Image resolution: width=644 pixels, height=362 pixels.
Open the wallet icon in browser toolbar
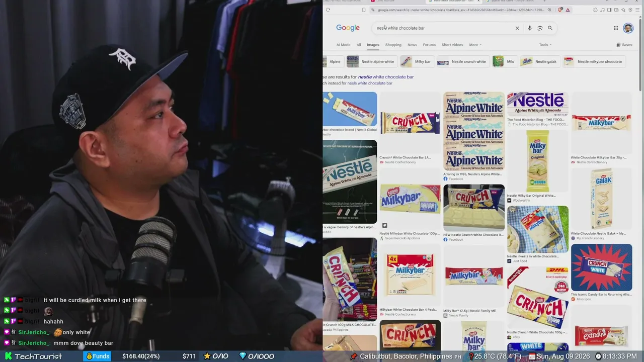616,10
